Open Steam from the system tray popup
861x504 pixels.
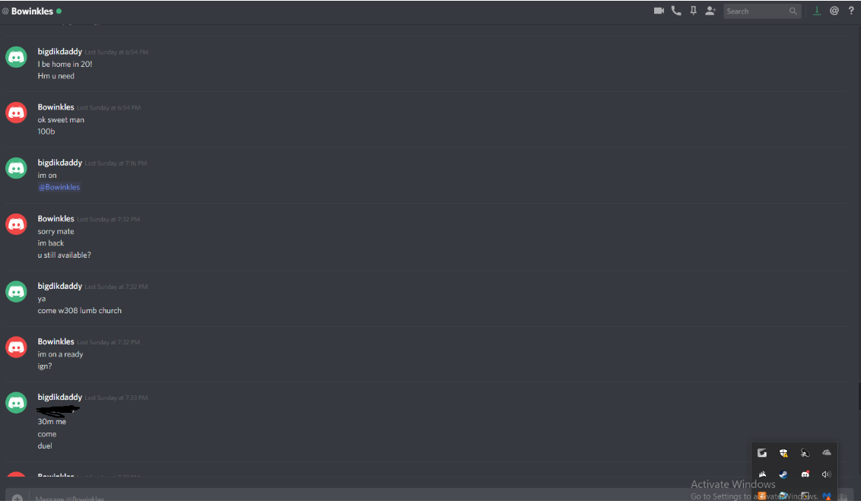[783, 474]
